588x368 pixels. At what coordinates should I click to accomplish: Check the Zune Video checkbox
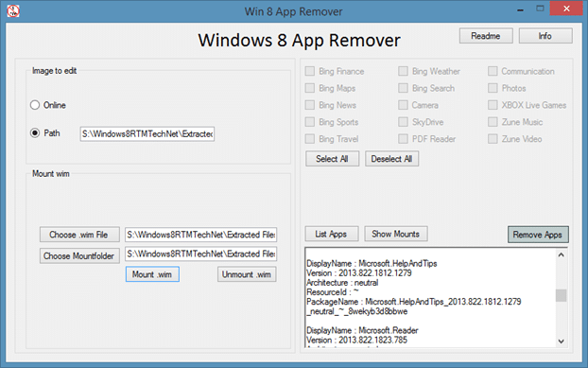[x=493, y=139]
